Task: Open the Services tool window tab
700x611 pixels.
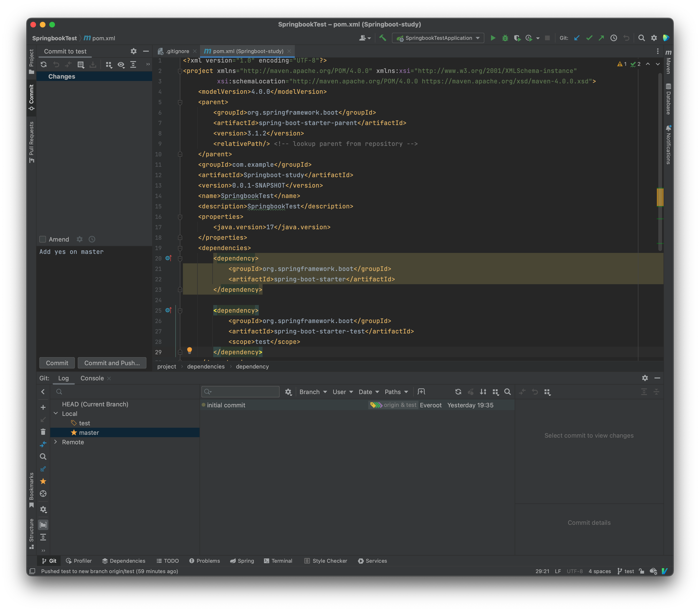Action: [x=372, y=561]
